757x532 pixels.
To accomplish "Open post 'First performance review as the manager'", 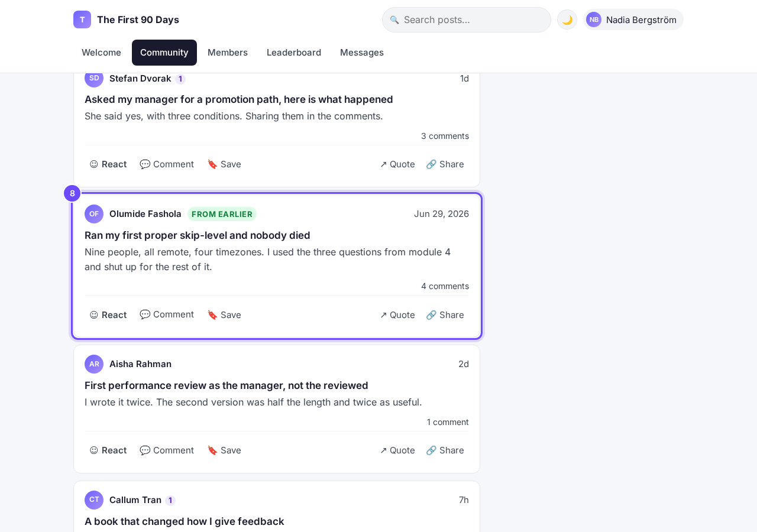I will (227, 385).
